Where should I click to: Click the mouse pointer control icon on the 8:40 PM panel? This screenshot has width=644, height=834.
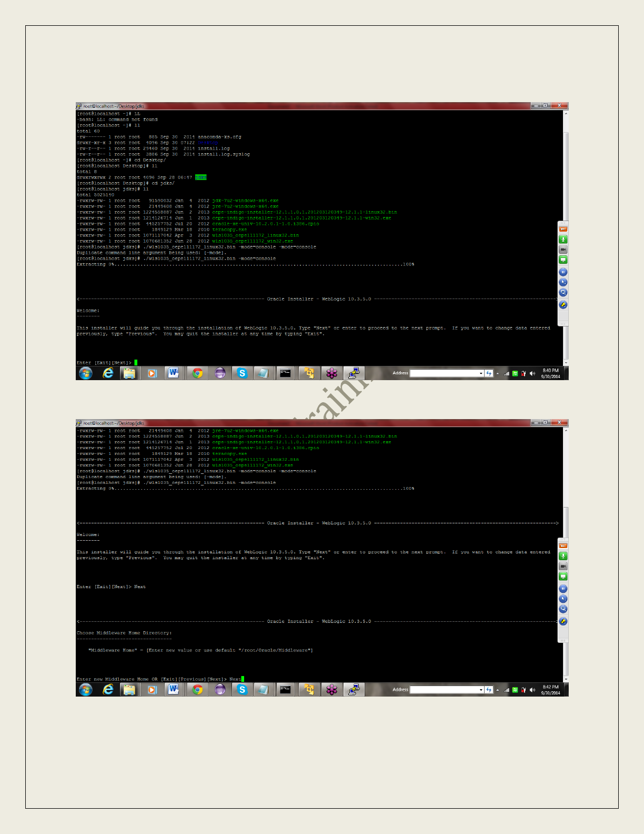coord(563,282)
